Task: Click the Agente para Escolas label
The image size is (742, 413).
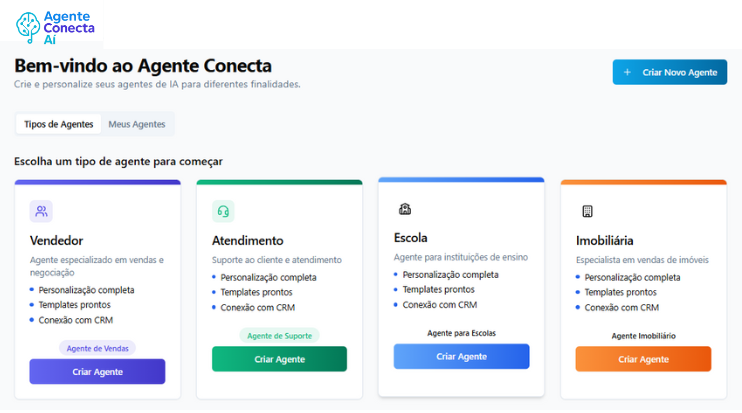Action: tap(461, 333)
